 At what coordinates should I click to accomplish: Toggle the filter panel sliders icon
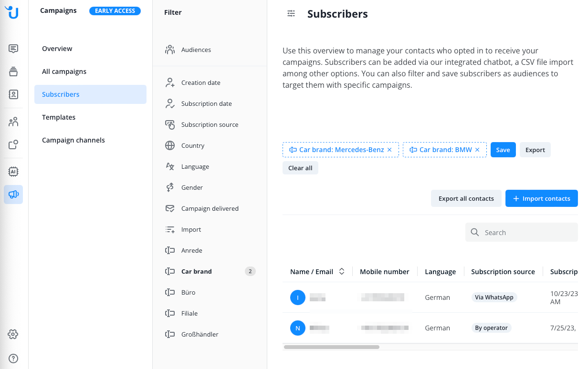291,14
